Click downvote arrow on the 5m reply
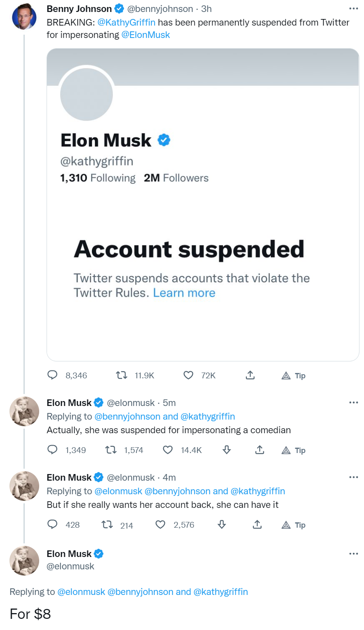Viewport: 364px width, 630px height. 226,450
